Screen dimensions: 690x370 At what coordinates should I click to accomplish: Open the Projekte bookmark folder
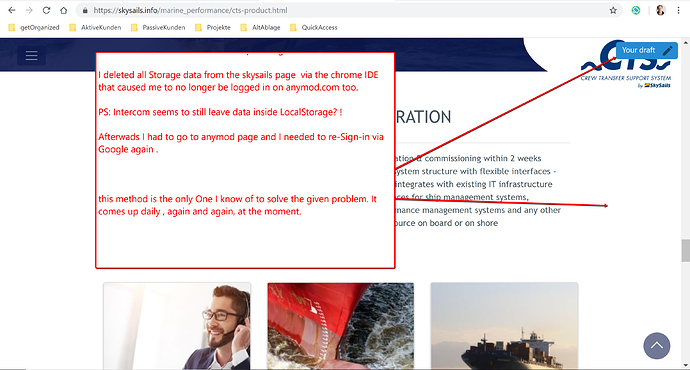click(x=213, y=27)
